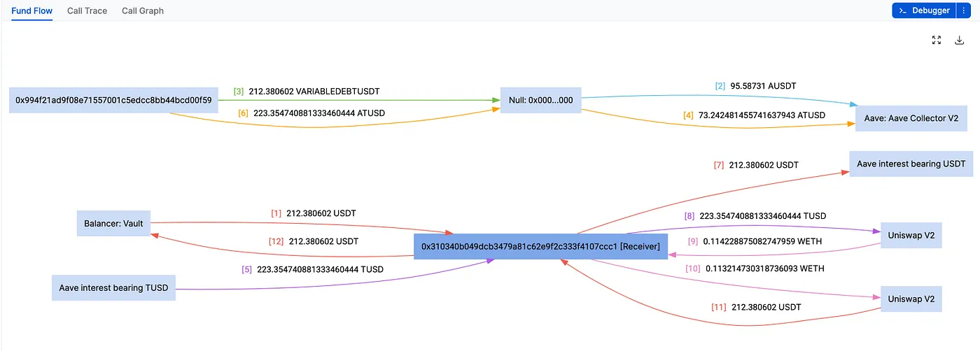Select the Aave interest bearing TUSD node
980x351 pixels.
coord(113,288)
